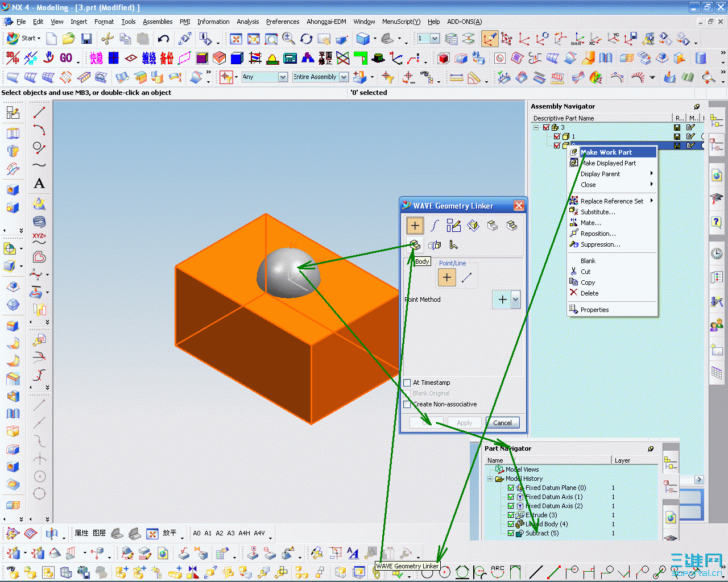Click Cancel in WAVE Geometry Linker
The width and height of the screenshot is (728, 582).
point(502,423)
